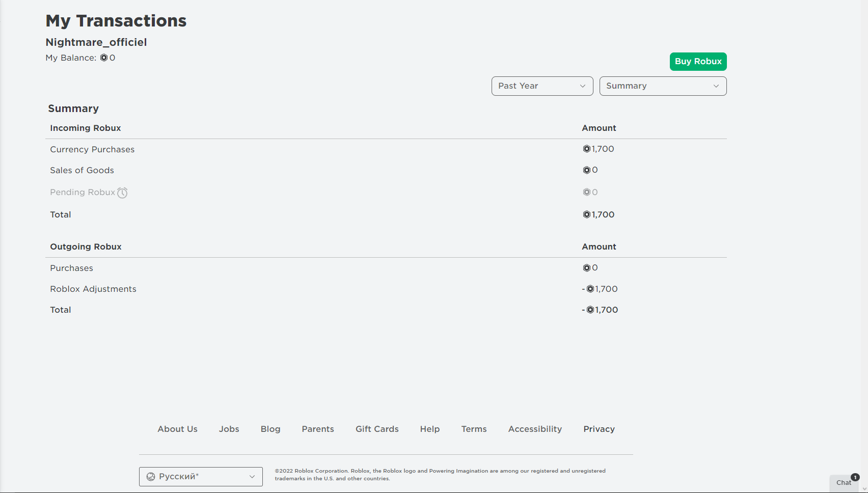The image size is (868, 493).
Task: Open the Русский language selector
Action: point(201,477)
